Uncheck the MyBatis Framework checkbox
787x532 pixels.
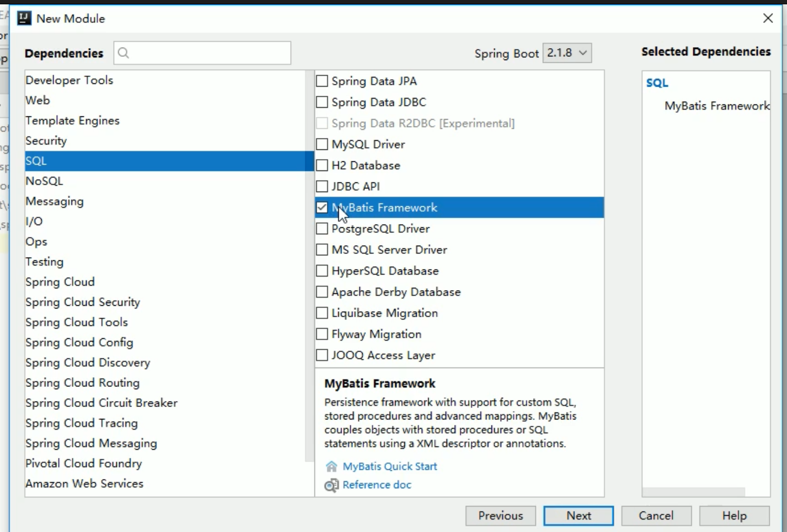pyautogui.click(x=322, y=208)
